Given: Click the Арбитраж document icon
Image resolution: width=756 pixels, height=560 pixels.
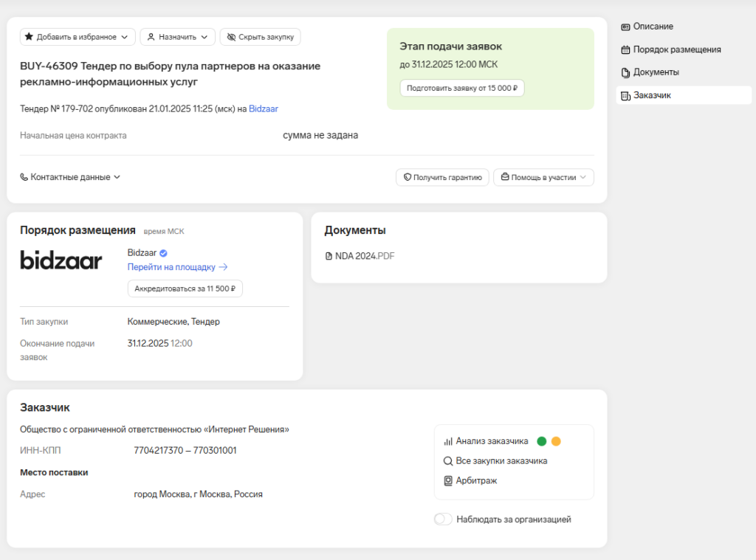Looking at the screenshot, I should [447, 481].
